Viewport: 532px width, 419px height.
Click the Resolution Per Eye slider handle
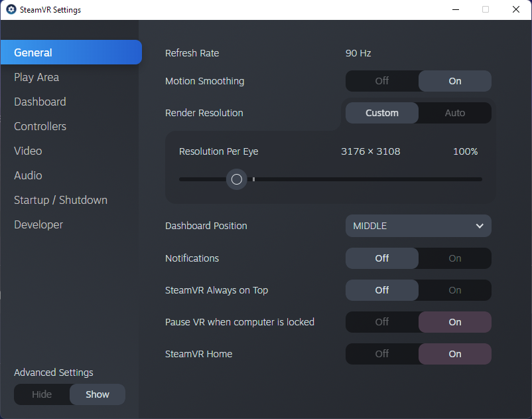(237, 179)
